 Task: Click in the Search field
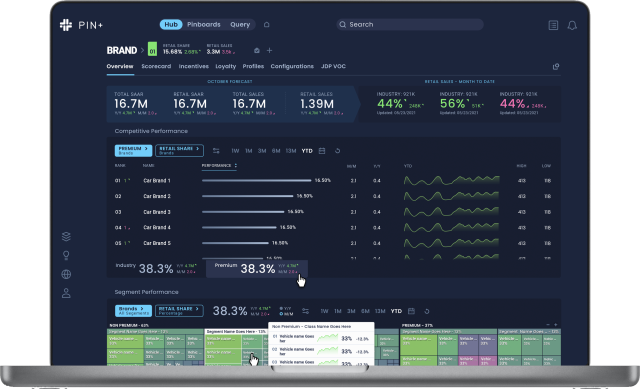[410, 24]
